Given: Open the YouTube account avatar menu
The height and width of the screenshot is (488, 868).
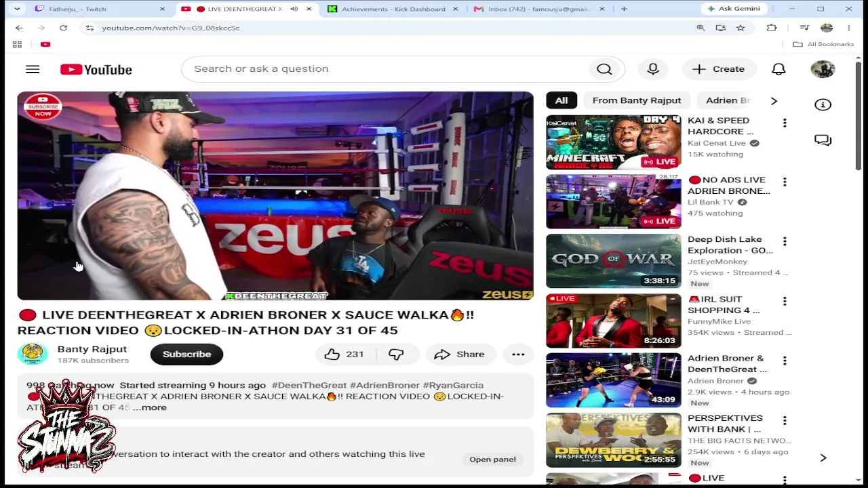Looking at the screenshot, I should [823, 69].
